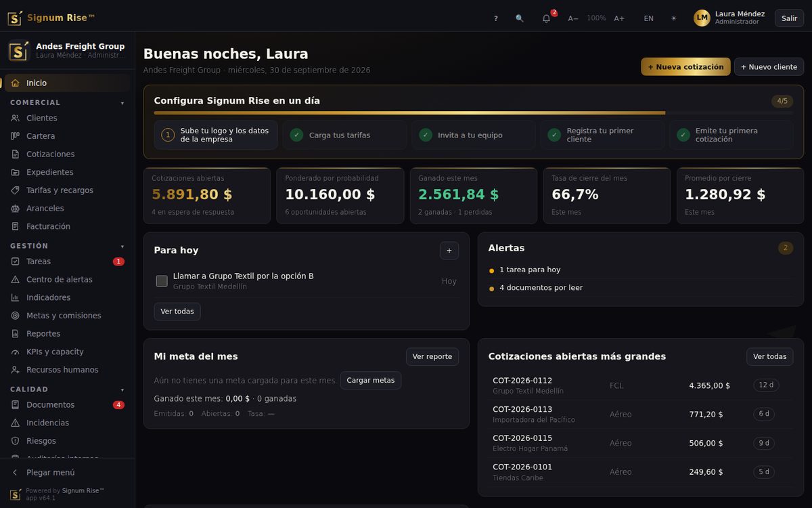
Task: Click the Indicadores bar-chart icon
Action: pyautogui.click(x=15, y=297)
